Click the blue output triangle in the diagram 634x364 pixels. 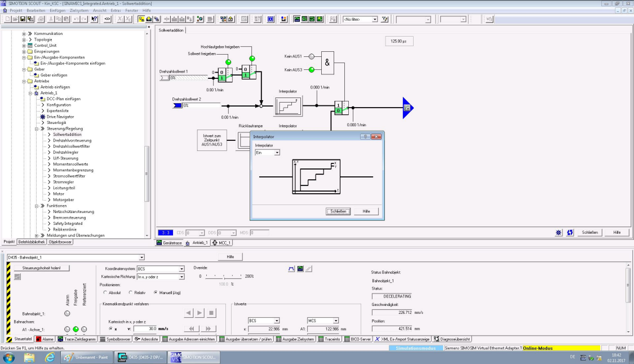pyautogui.click(x=407, y=108)
